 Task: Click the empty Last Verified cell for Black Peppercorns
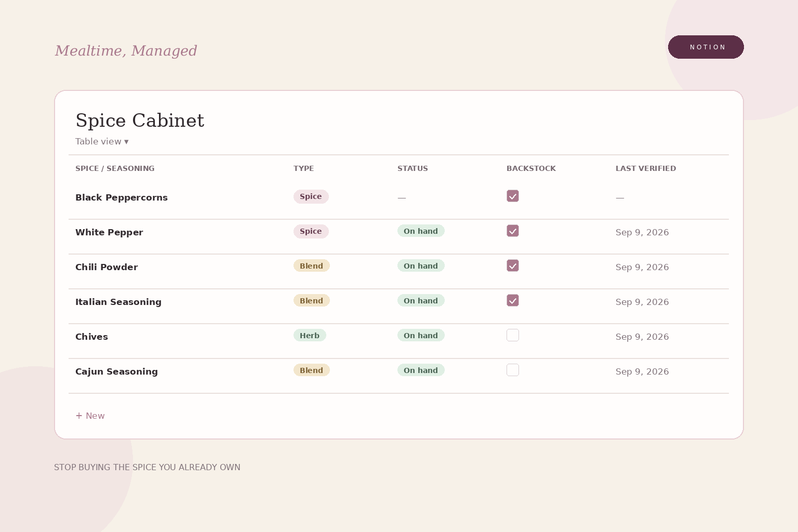[x=620, y=197]
